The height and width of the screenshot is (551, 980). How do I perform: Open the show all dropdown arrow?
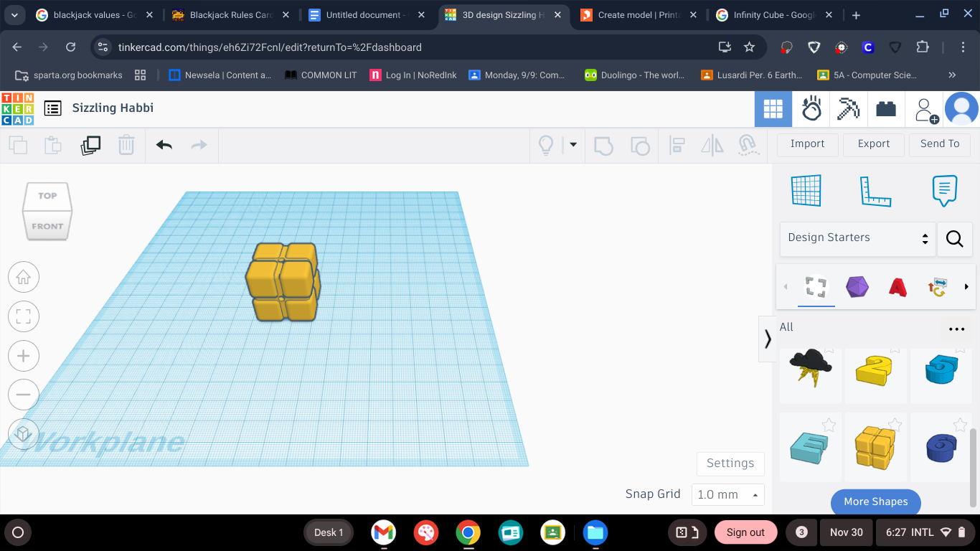[x=573, y=145]
